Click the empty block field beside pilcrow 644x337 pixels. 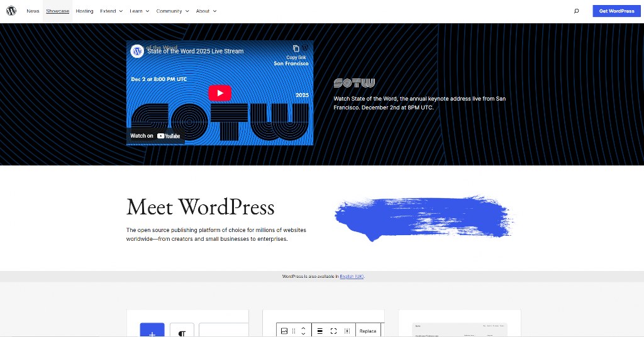click(223, 330)
